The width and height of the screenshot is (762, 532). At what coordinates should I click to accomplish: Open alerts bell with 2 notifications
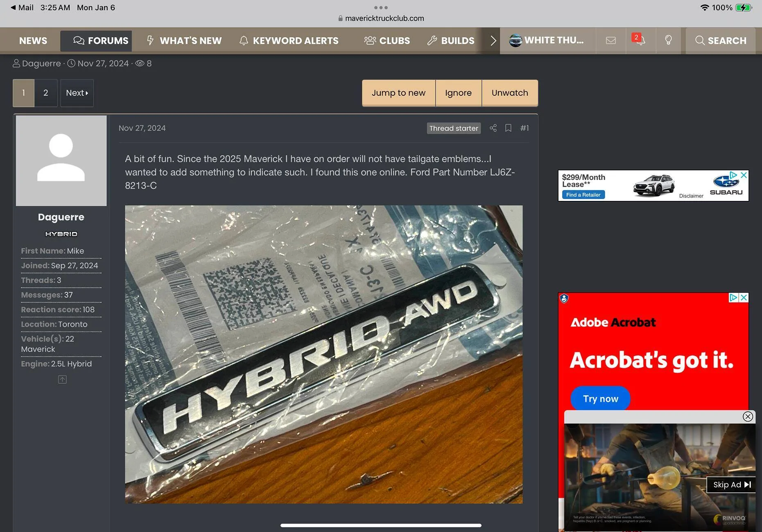pos(639,40)
